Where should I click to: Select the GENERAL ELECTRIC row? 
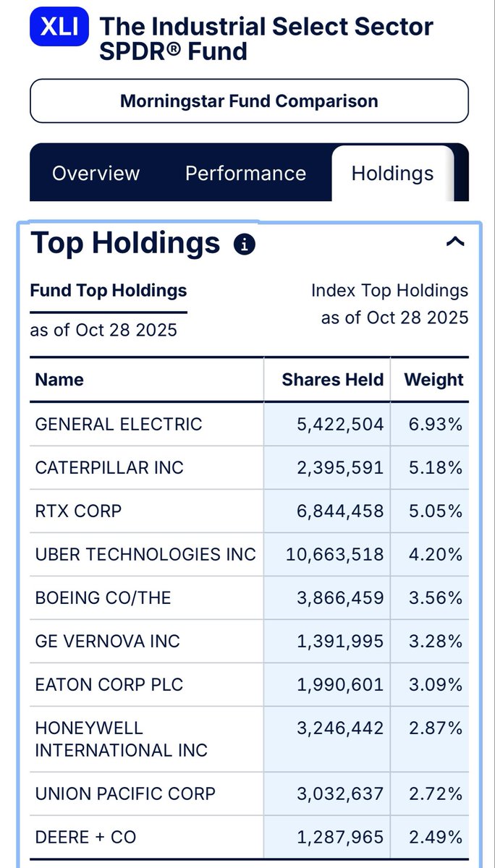click(x=119, y=424)
